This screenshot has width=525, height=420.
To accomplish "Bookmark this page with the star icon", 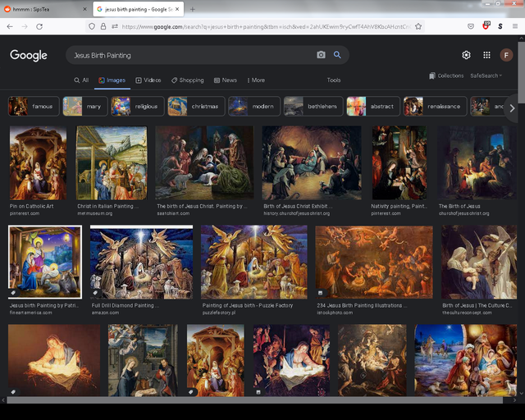I will pyautogui.click(x=418, y=26).
